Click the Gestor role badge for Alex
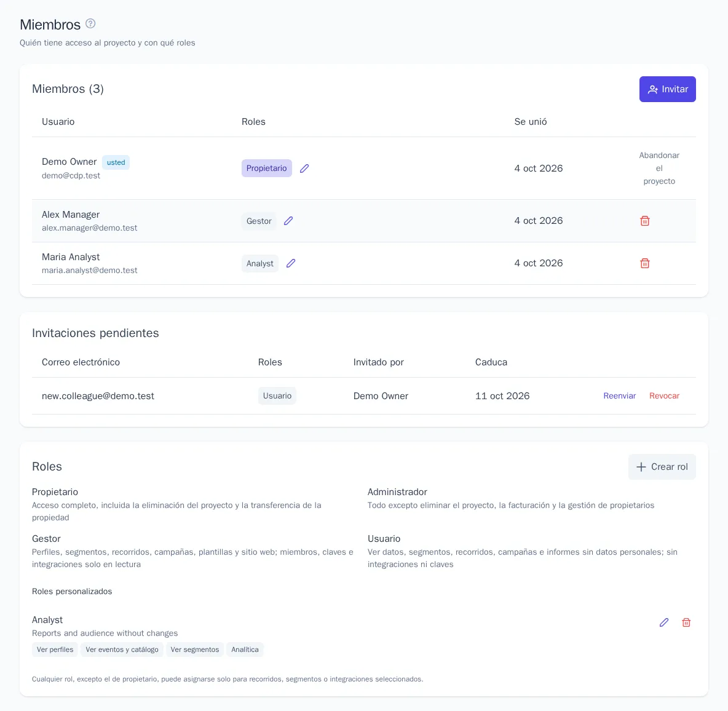This screenshot has width=728, height=711. click(259, 221)
